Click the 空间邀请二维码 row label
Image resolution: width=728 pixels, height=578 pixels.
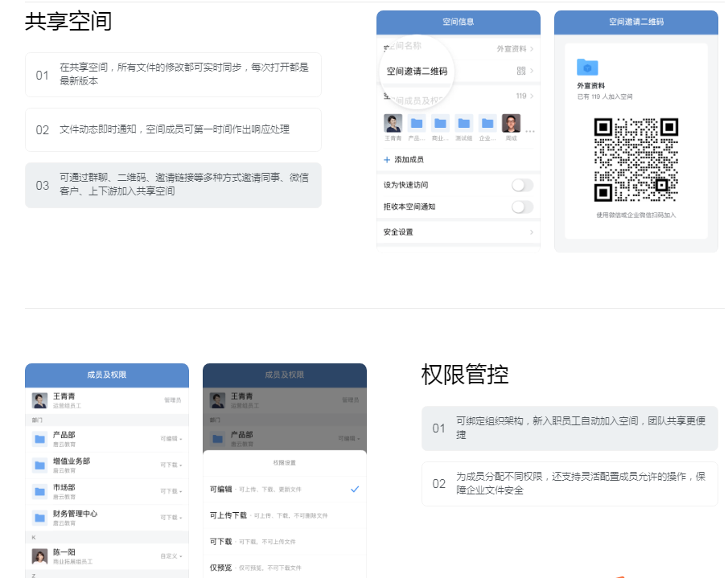[x=417, y=71]
